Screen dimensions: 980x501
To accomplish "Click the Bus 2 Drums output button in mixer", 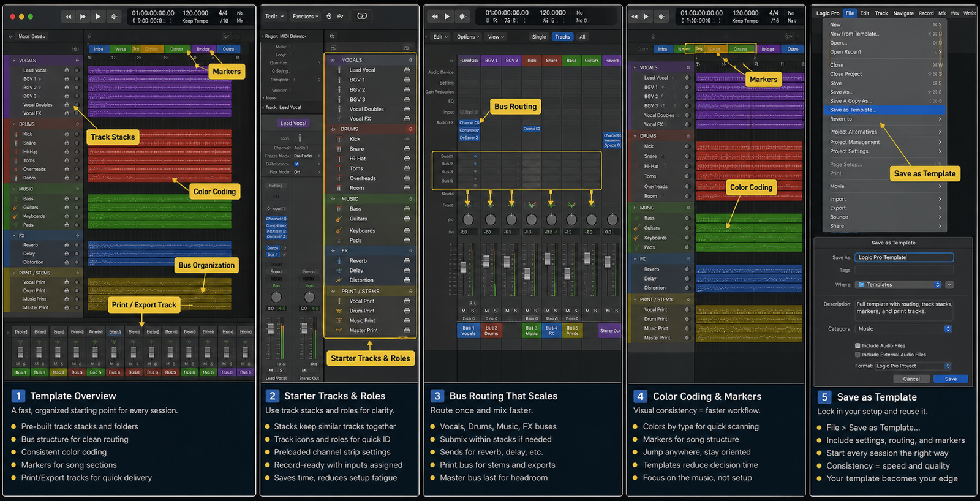I will [x=491, y=331].
